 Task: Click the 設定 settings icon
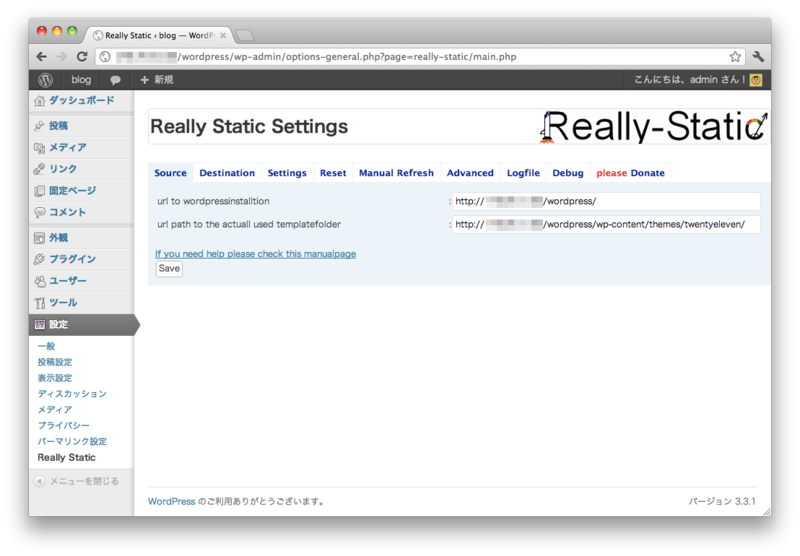pos(39,324)
